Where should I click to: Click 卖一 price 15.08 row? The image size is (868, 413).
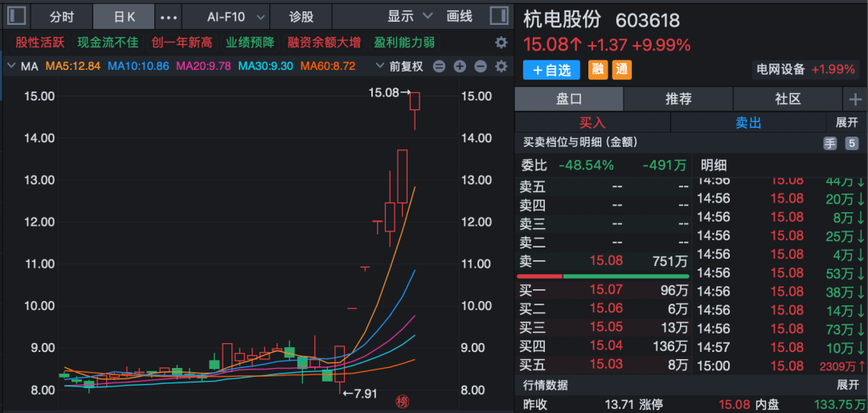pos(603,261)
